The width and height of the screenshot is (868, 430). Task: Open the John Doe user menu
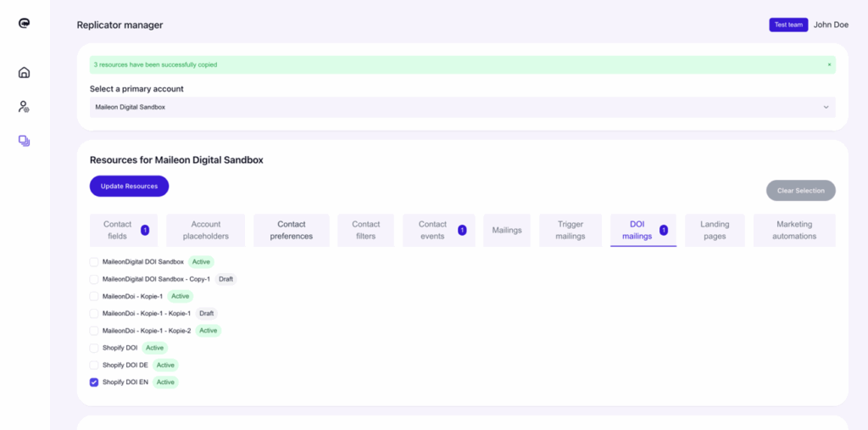(x=831, y=25)
